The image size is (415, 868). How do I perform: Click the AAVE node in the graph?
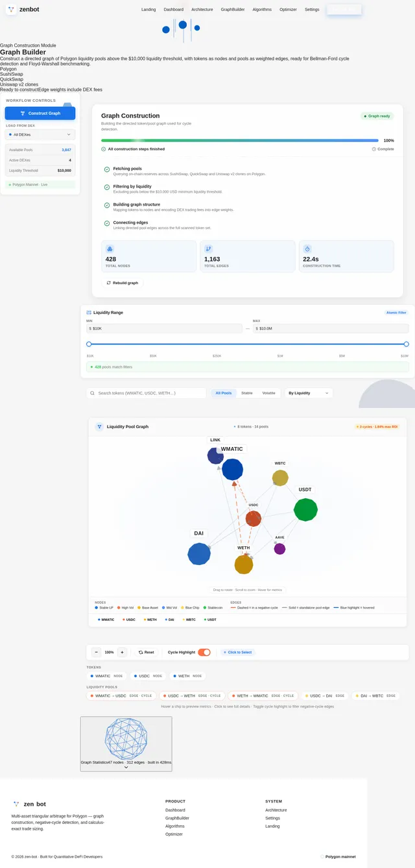(279, 549)
